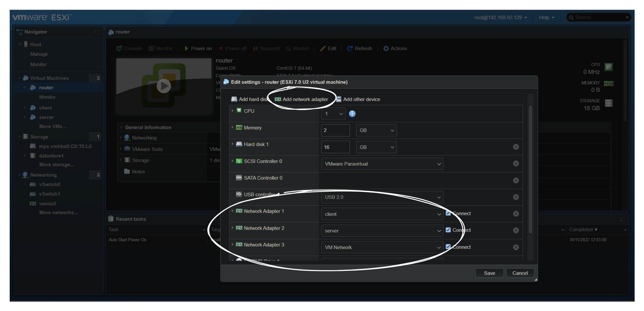Remove SATA Controller 0 device
644x311 pixels.
coord(516,180)
